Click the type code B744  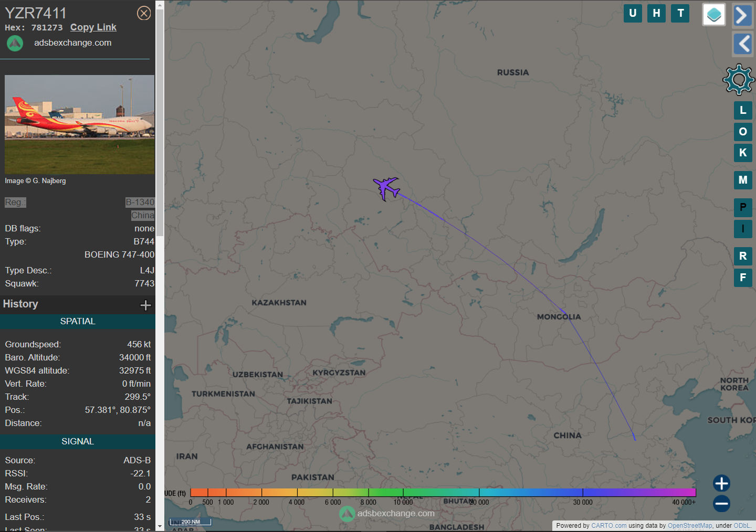tap(144, 242)
